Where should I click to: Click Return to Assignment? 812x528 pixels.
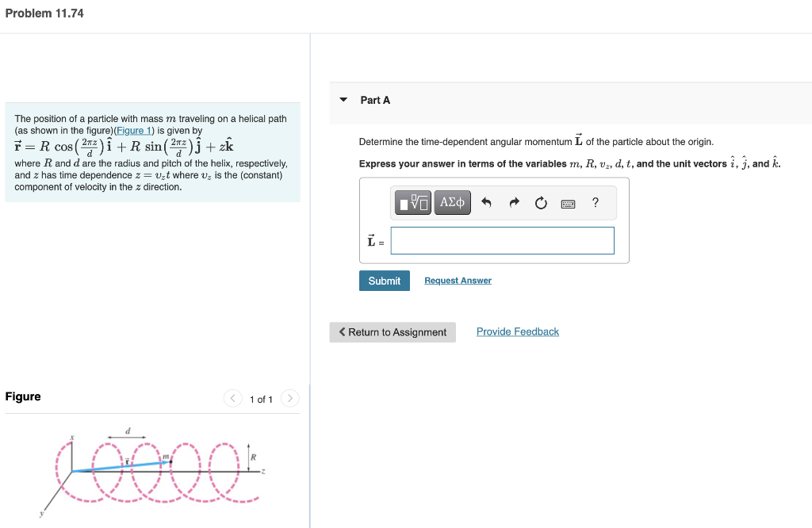click(x=393, y=332)
